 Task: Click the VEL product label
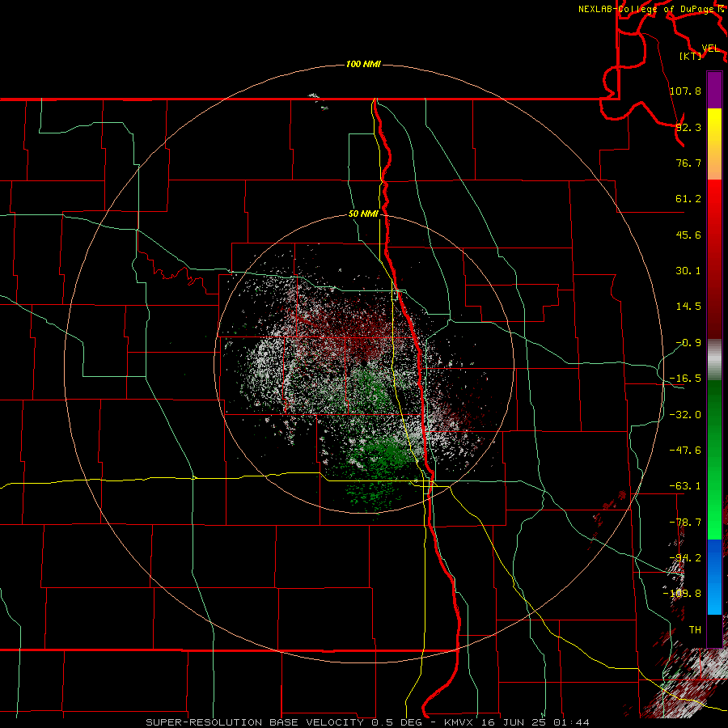coord(710,49)
